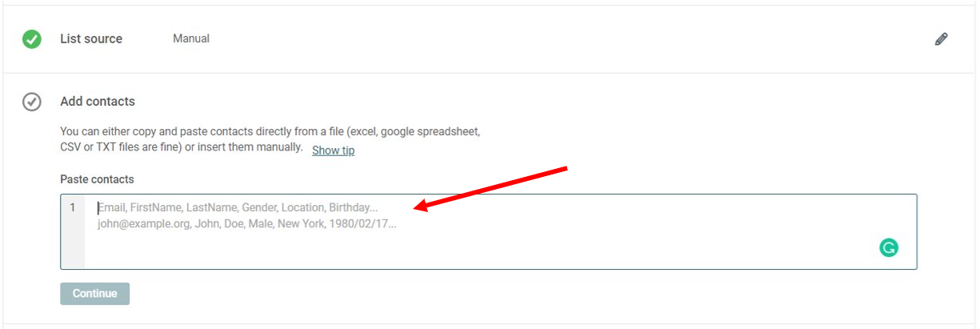Click the disabled Continue button

[94, 294]
